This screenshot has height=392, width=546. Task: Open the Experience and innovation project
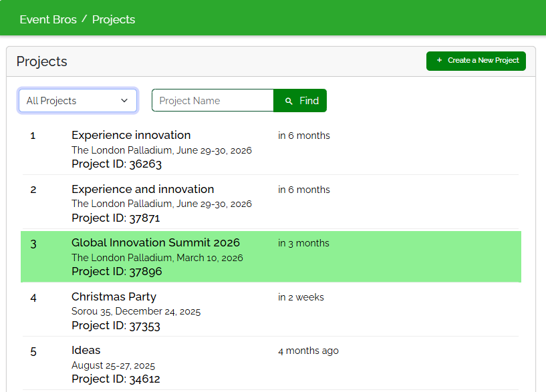[143, 190]
